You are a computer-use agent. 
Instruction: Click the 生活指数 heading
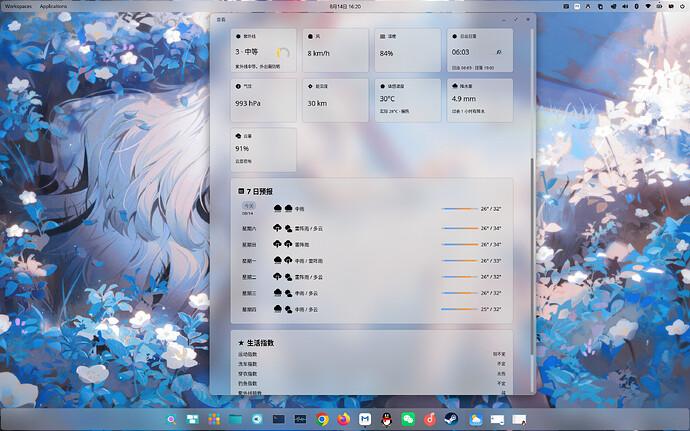[260, 343]
